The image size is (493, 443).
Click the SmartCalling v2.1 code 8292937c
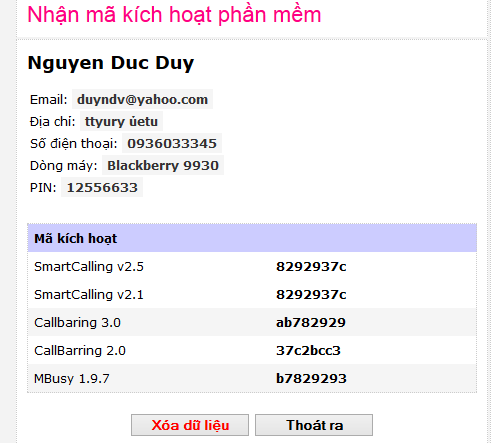[311, 294]
